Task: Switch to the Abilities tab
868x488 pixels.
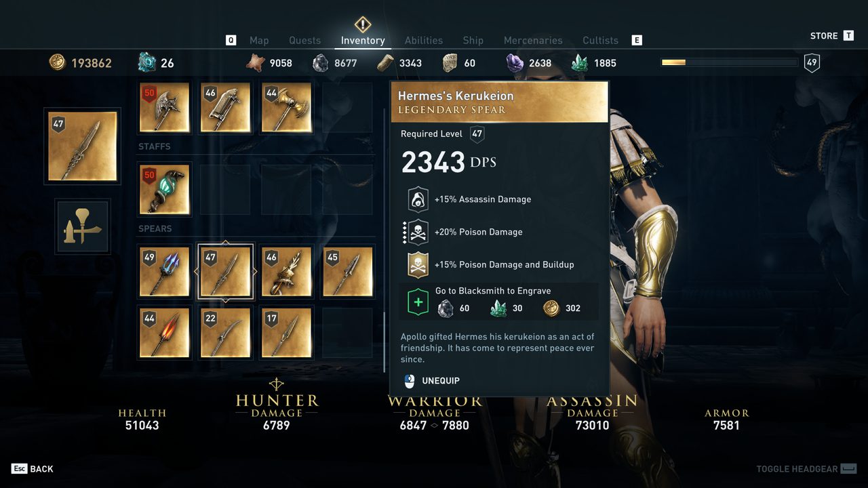Action: pos(424,41)
